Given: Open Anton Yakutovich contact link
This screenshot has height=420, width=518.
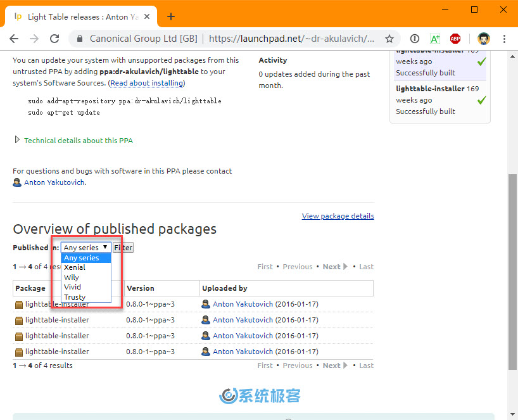Looking at the screenshot, I should click(54, 182).
